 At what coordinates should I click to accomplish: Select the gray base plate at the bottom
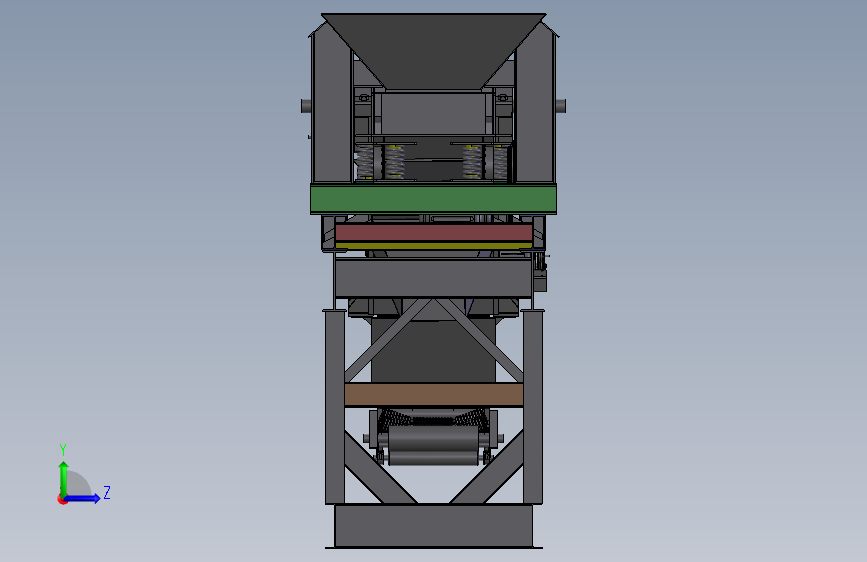[x=434, y=525]
